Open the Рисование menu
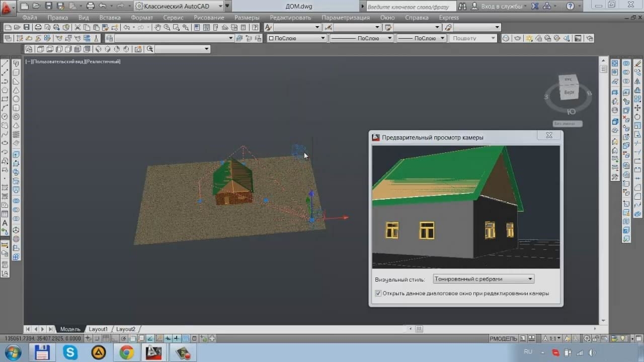 (x=209, y=18)
